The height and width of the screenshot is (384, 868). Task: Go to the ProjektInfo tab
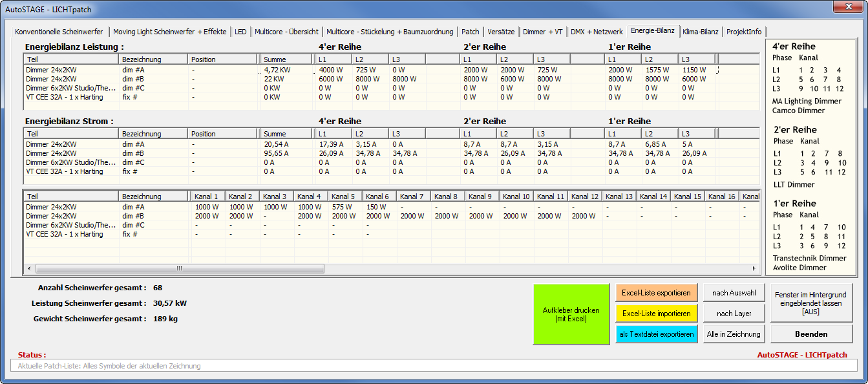(x=745, y=32)
